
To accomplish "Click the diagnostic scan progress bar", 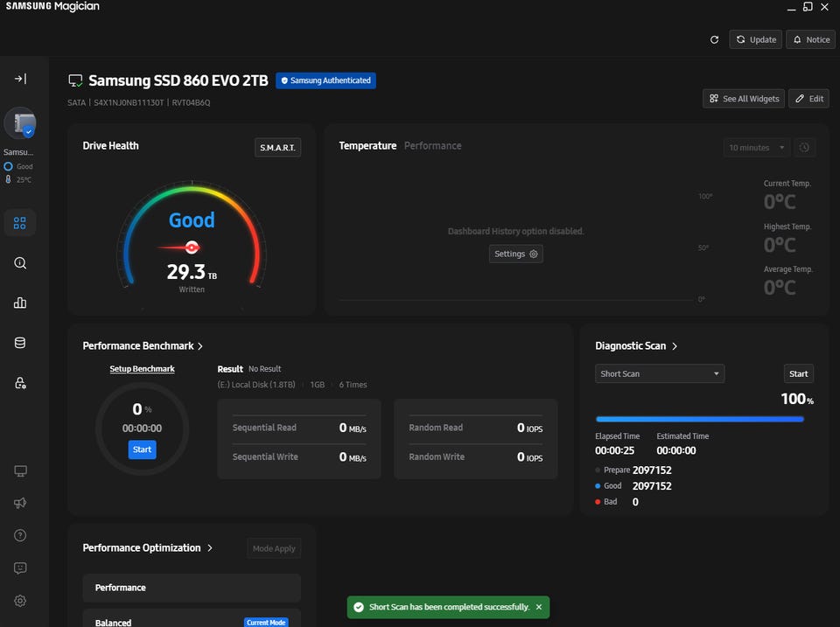I will click(x=700, y=419).
